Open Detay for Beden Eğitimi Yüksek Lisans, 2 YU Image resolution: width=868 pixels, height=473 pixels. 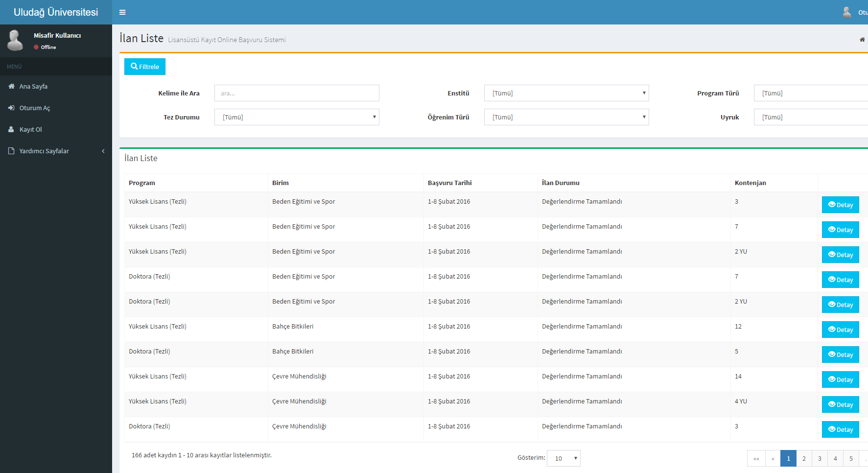[841, 255]
